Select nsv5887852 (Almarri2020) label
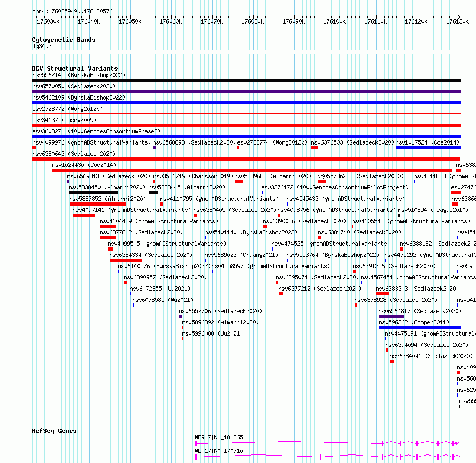 click(108, 199)
